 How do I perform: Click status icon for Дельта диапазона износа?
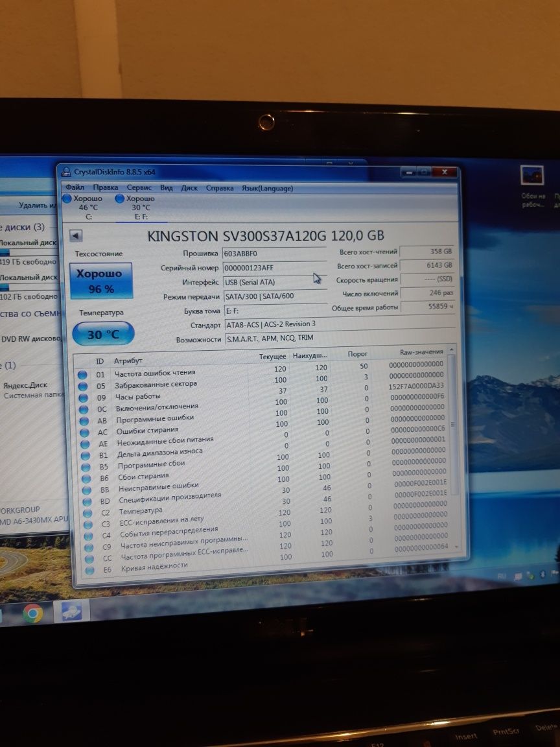(86, 456)
